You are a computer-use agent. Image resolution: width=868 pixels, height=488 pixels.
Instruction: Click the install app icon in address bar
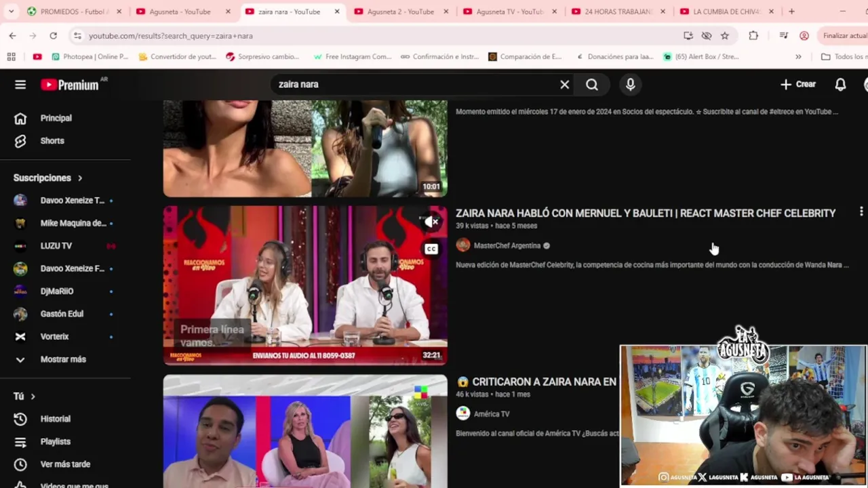pos(688,36)
